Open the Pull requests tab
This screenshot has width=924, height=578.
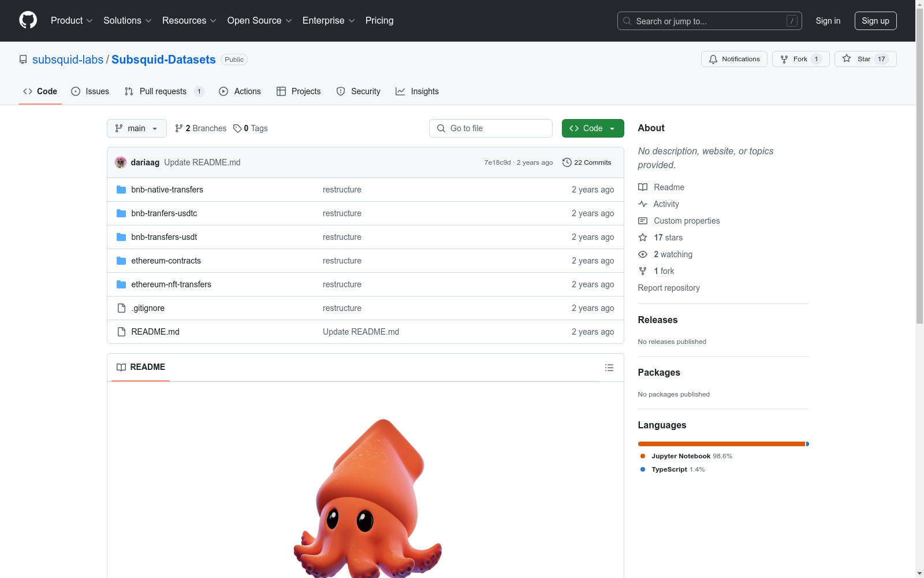coord(164,91)
